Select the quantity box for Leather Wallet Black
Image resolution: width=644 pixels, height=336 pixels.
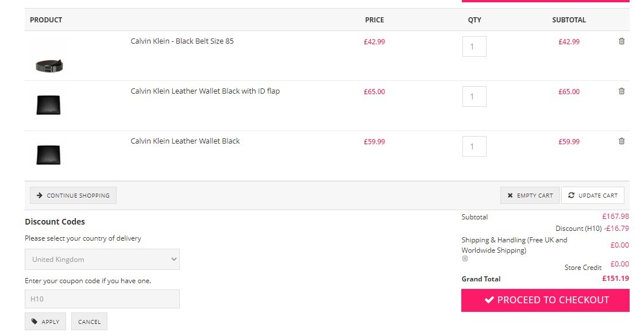click(x=475, y=146)
